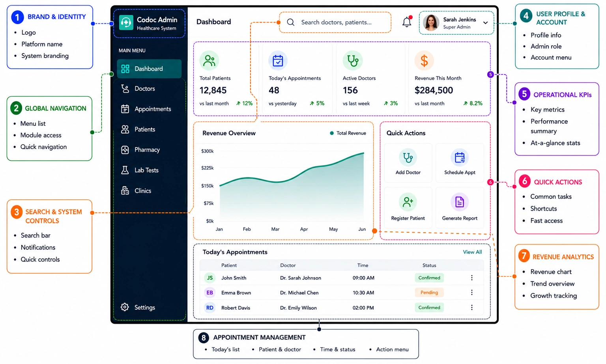
Task: Click Dr. Michael Chen table cell
Action: (299, 293)
